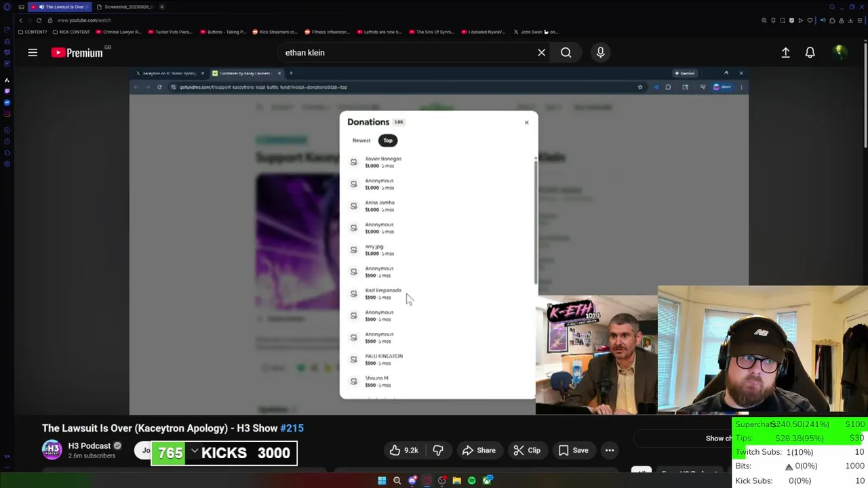The image size is (868, 488).
Task: Open the YouTube notifications bell
Action: 810,52
